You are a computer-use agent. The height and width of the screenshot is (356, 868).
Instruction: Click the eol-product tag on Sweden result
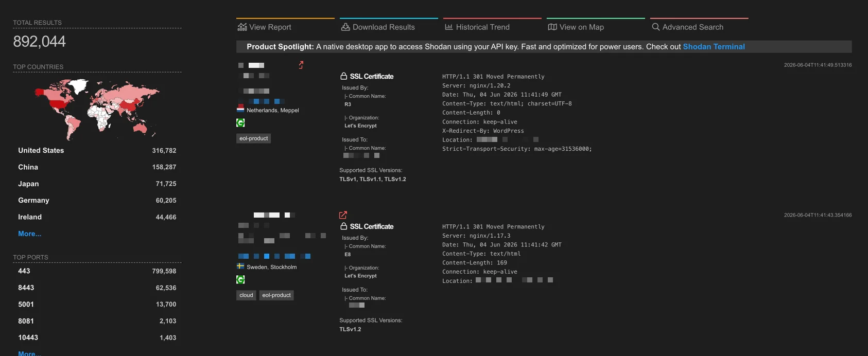tap(276, 295)
